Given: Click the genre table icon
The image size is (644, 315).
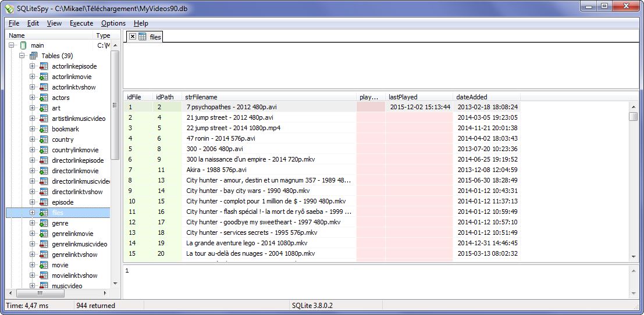Looking at the screenshot, I should click(x=44, y=223).
